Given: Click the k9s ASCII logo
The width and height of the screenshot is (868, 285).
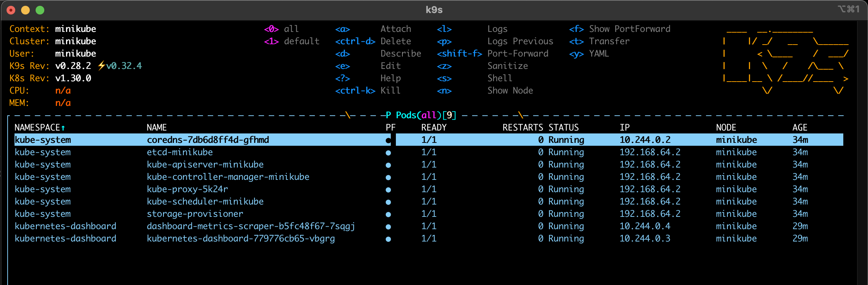Looking at the screenshot, I should pyautogui.click(x=786, y=61).
